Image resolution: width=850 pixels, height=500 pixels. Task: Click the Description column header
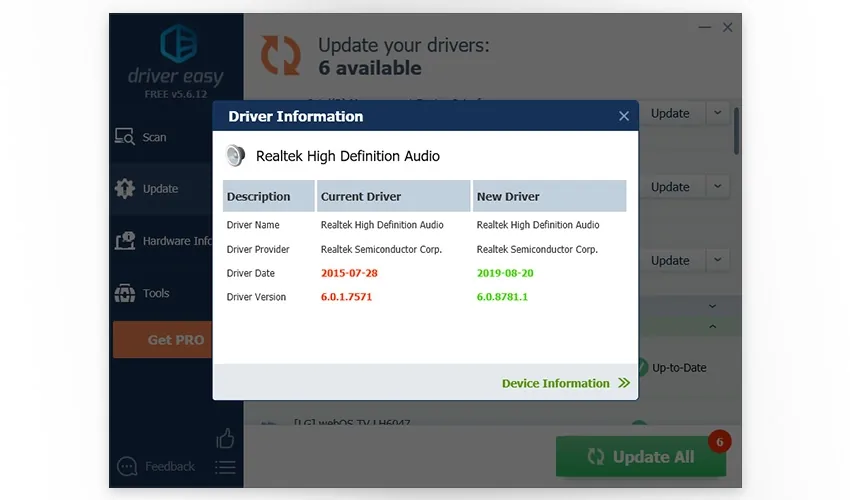tap(269, 196)
